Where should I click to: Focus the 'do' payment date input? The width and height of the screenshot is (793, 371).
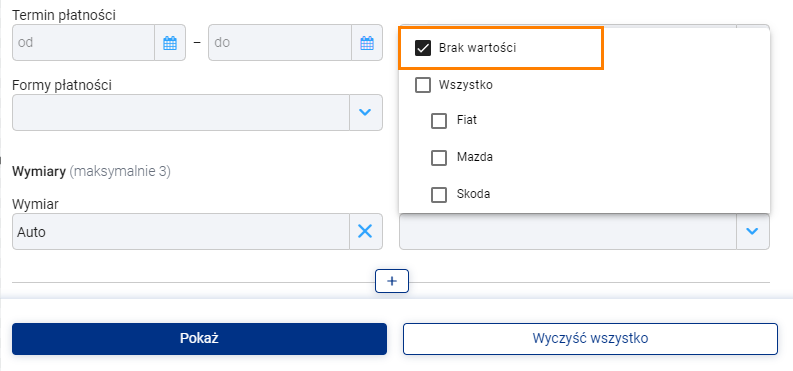[280, 43]
